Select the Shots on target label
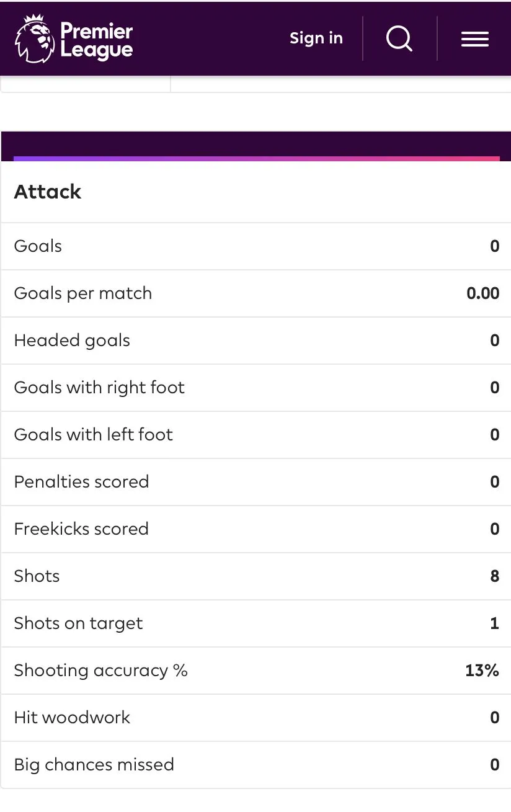This screenshot has height=812, width=511. [x=78, y=623]
